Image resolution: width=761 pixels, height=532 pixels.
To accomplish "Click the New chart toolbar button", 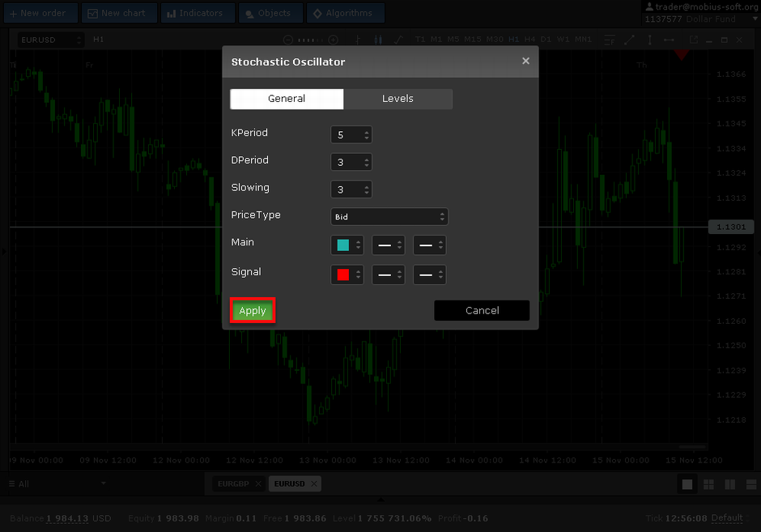I will [x=119, y=13].
